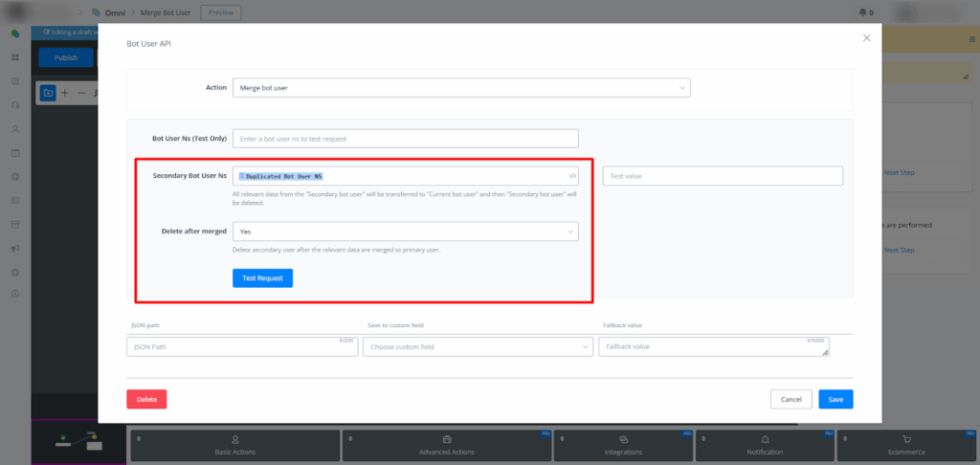The width and height of the screenshot is (980, 465).
Task: Select the Basic Actions tab
Action: click(x=234, y=446)
